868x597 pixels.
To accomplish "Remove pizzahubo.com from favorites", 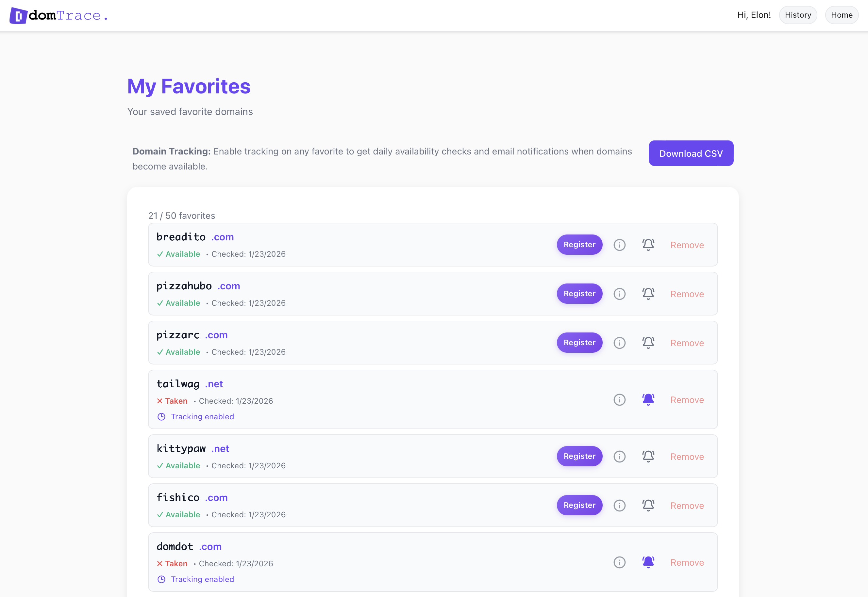I will click(687, 294).
